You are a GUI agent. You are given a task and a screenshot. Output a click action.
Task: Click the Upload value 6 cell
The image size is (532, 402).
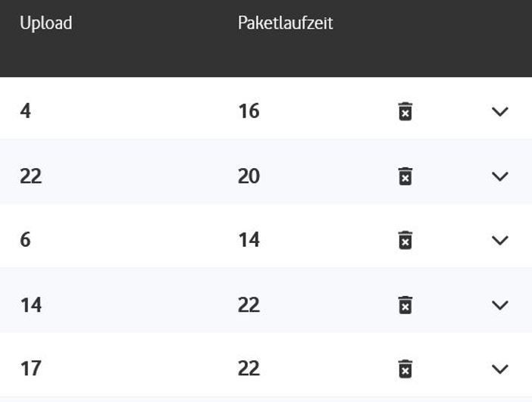[x=26, y=240]
